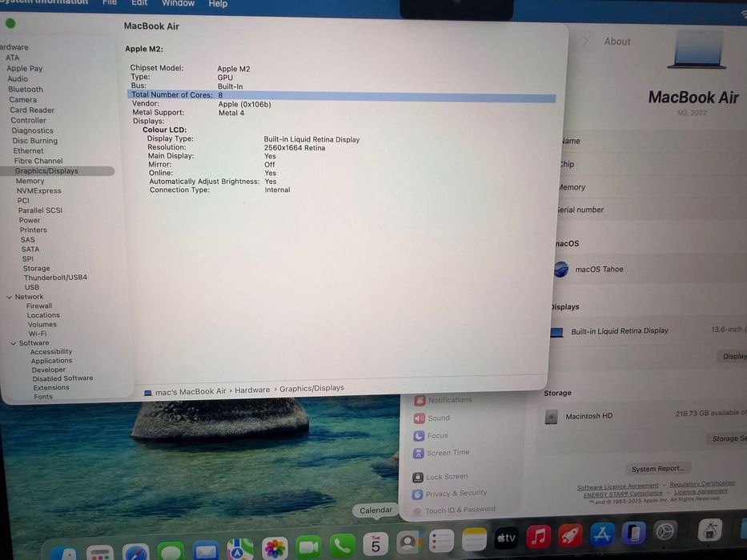The image size is (747, 560).
Task: Click the green zoom window button
Action: coord(10,23)
